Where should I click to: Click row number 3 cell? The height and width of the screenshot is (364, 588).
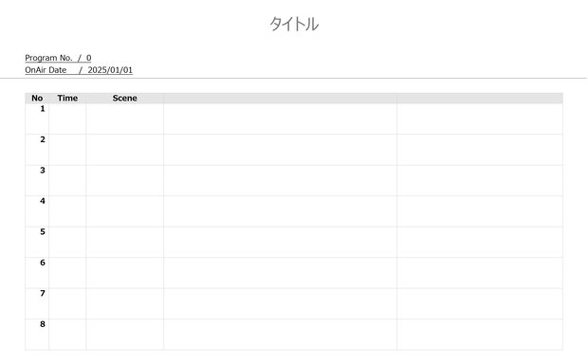click(x=37, y=180)
